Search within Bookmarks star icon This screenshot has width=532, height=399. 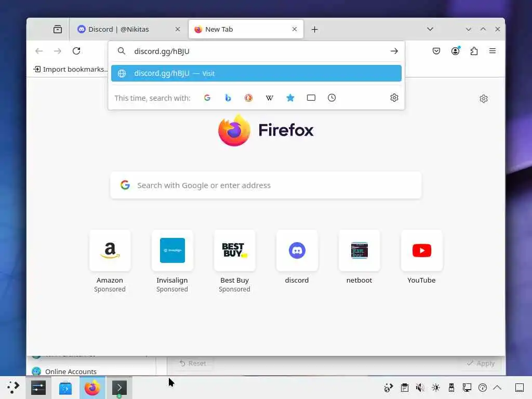tap(290, 98)
